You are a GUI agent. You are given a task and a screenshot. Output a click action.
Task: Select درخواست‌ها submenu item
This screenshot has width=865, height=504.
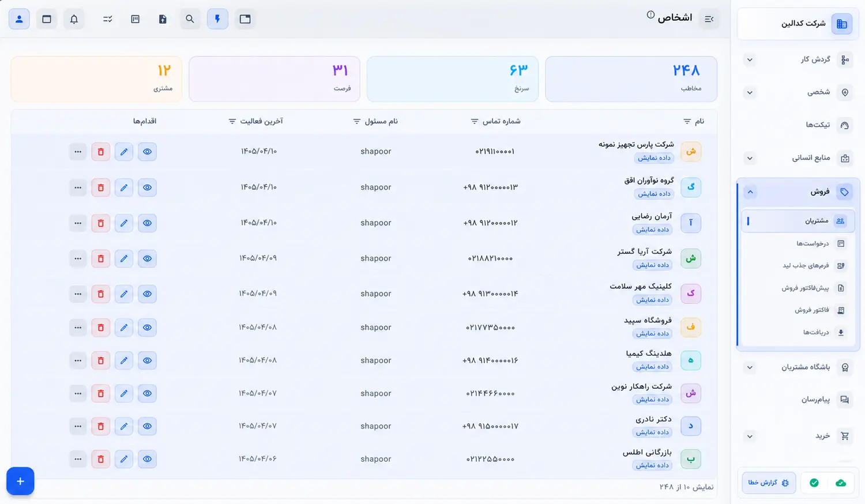tap(798, 243)
